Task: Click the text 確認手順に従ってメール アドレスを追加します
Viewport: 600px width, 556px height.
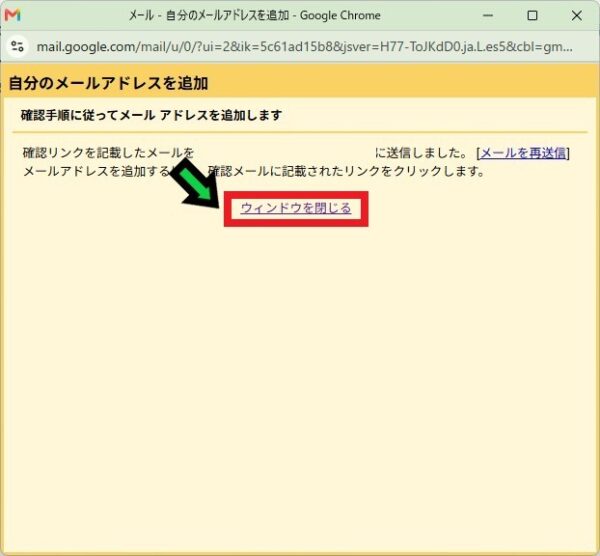Action: pyautogui.click(x=151, y=115)
